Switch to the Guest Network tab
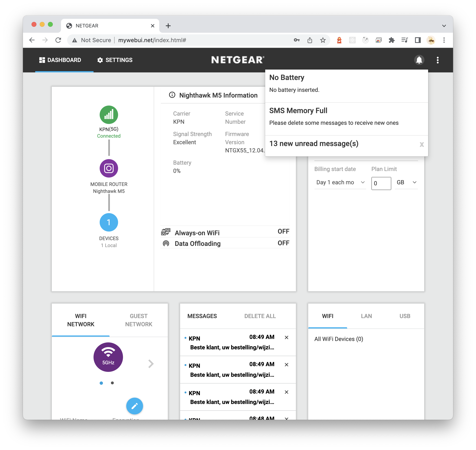This screenshot has height=450, width=476. (139, 320)
